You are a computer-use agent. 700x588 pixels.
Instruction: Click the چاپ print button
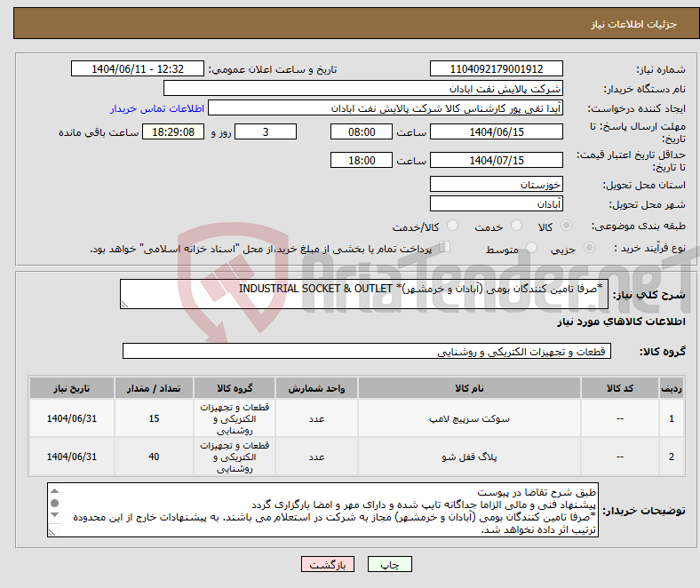point(390,564)
